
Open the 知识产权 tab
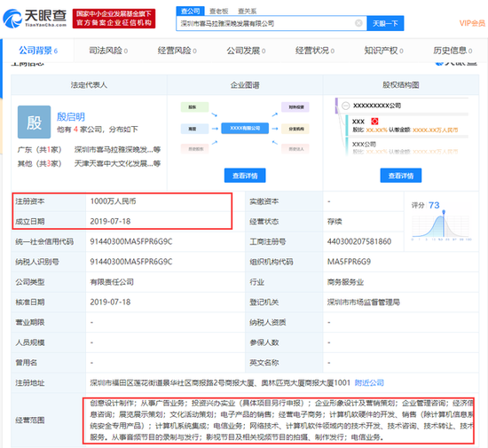(383, 51)
